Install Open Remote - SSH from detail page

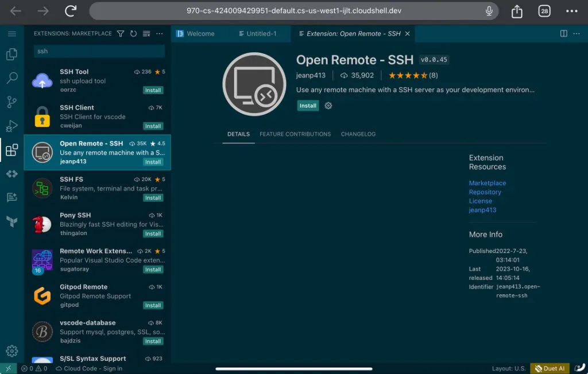308,106
